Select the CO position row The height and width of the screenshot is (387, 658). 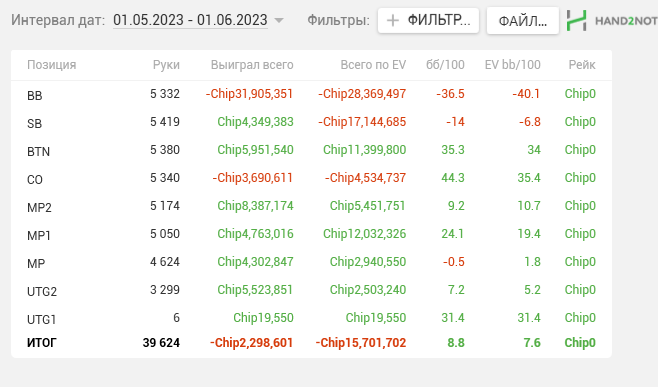click(311, 178)
